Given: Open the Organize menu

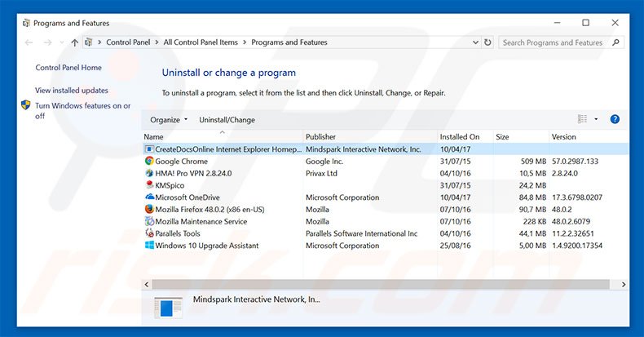Looking at the screenshot, I should point(169,120).
